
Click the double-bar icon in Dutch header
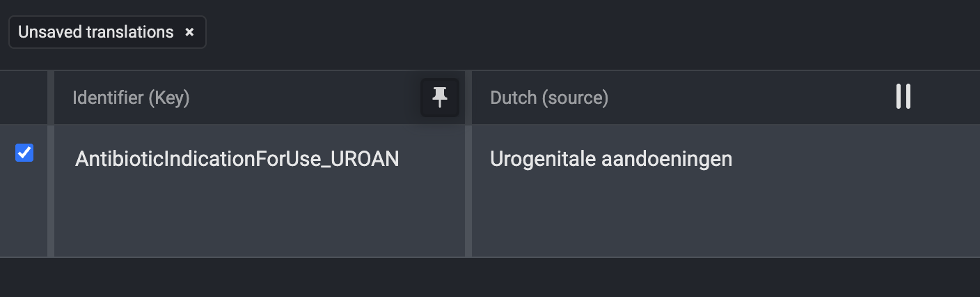tap(903, 97)
